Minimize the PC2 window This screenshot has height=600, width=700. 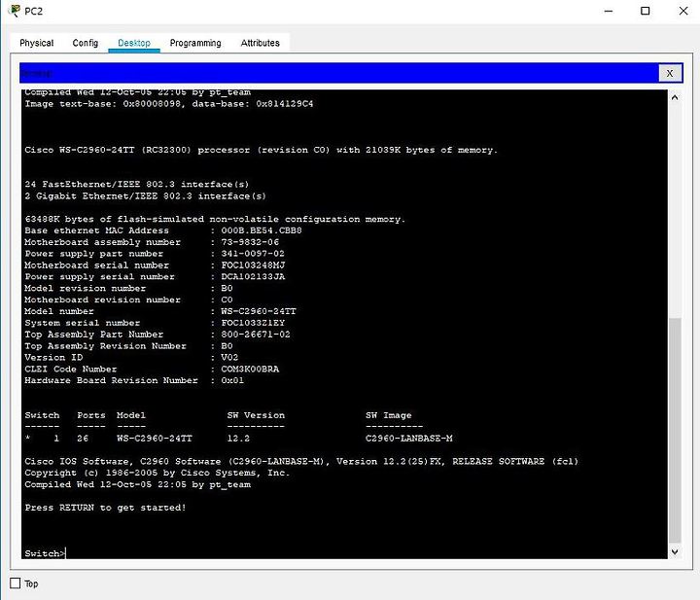[x=609, y=11]
